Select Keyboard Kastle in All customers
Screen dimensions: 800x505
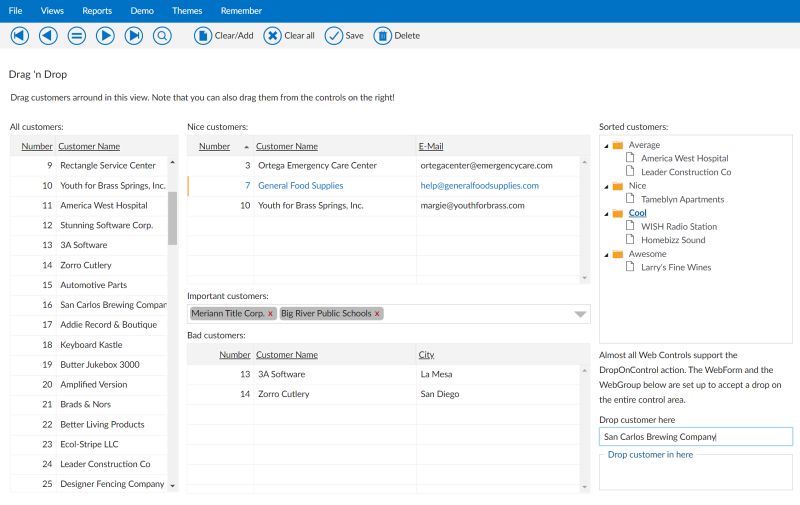(x=89, y=345)
